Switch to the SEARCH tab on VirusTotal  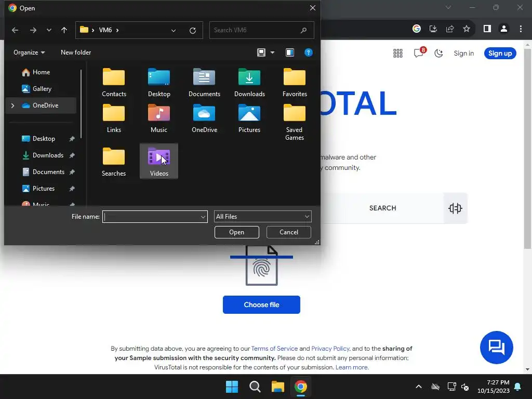coord(383,208)
